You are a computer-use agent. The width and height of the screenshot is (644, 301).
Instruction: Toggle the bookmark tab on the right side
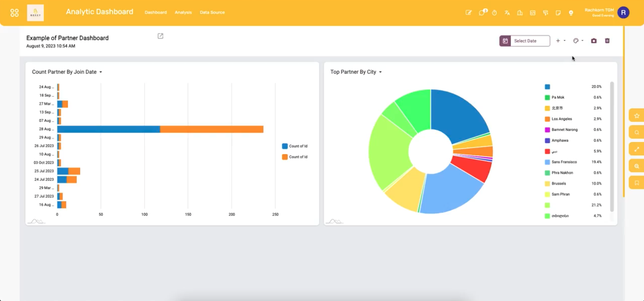[636, 183]
